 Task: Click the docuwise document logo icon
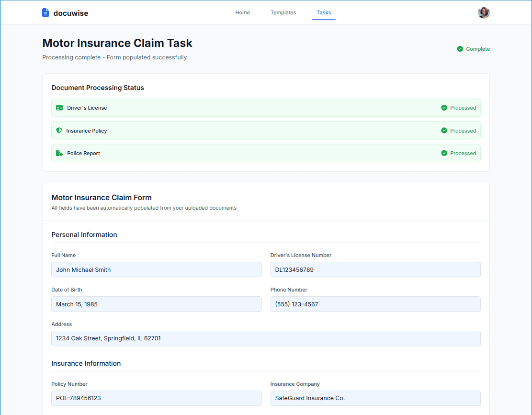pyautogui.click(x=45, y=12)
